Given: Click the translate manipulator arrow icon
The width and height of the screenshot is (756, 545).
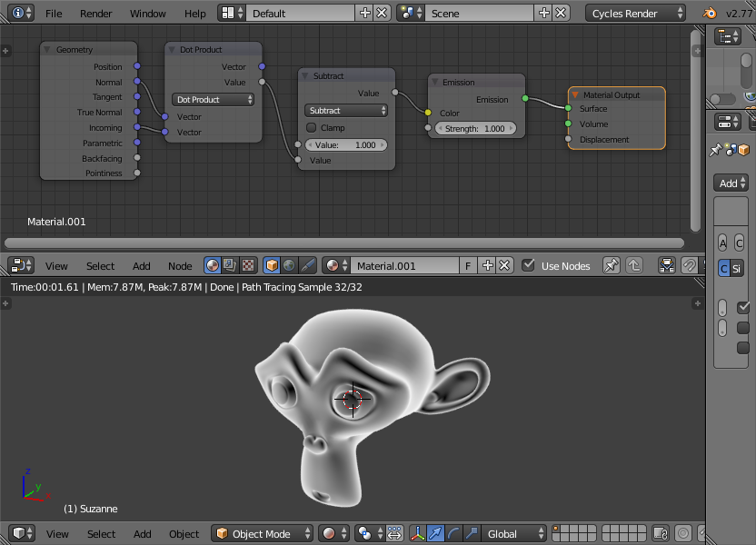Looking at the screenshot, I should click(x=435, y=533).
